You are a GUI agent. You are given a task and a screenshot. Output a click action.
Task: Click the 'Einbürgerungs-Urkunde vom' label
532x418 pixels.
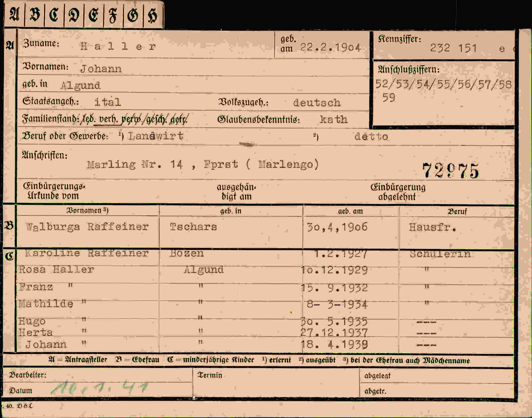pyautogui.click(x=54, y=191)
